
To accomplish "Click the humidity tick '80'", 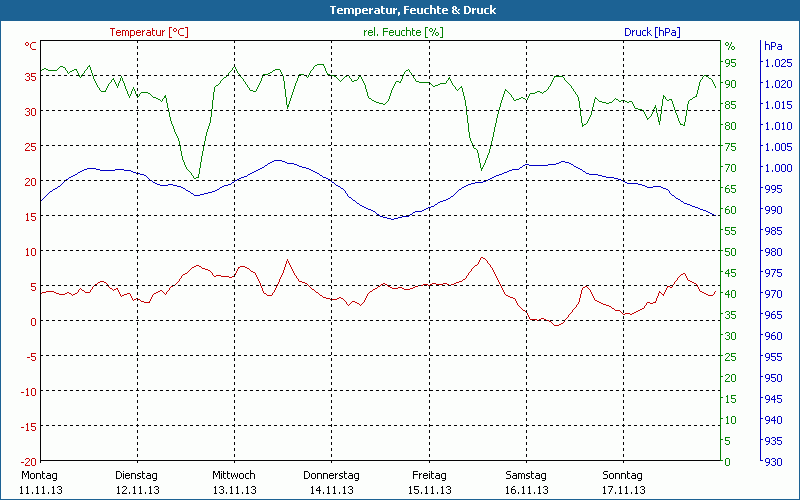I will [731, 126].
